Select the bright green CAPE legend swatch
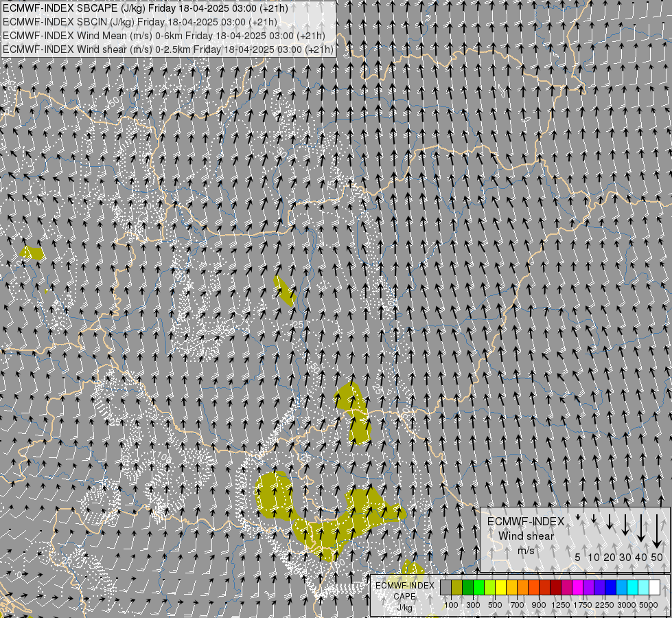The image size is (672, 618). (478, 588)
